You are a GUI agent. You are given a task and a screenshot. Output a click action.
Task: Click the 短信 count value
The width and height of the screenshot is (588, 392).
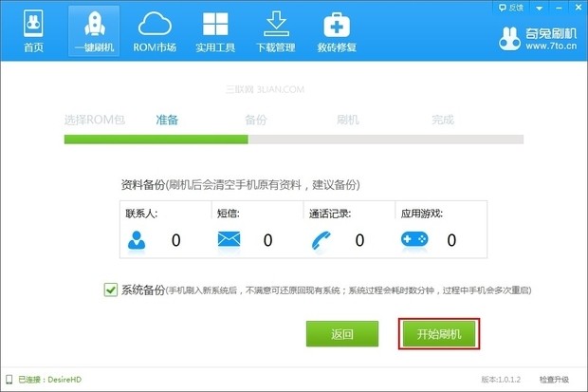(x=267, y=240)
